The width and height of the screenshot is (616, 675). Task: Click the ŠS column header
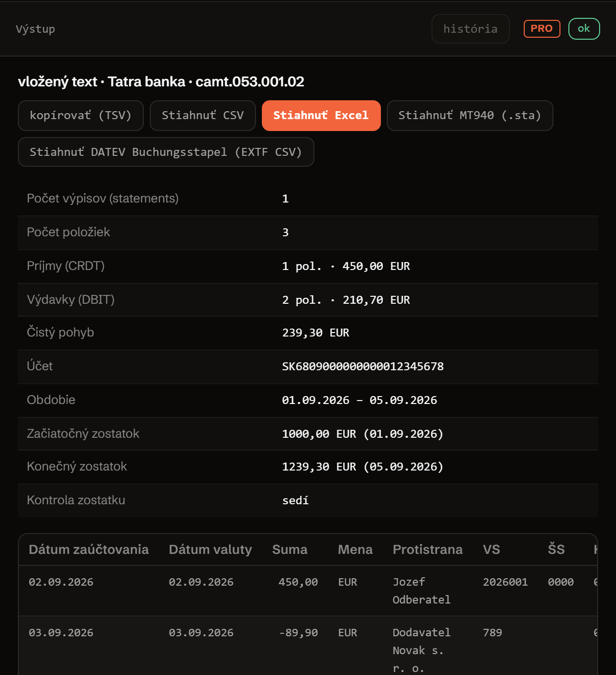556,549
